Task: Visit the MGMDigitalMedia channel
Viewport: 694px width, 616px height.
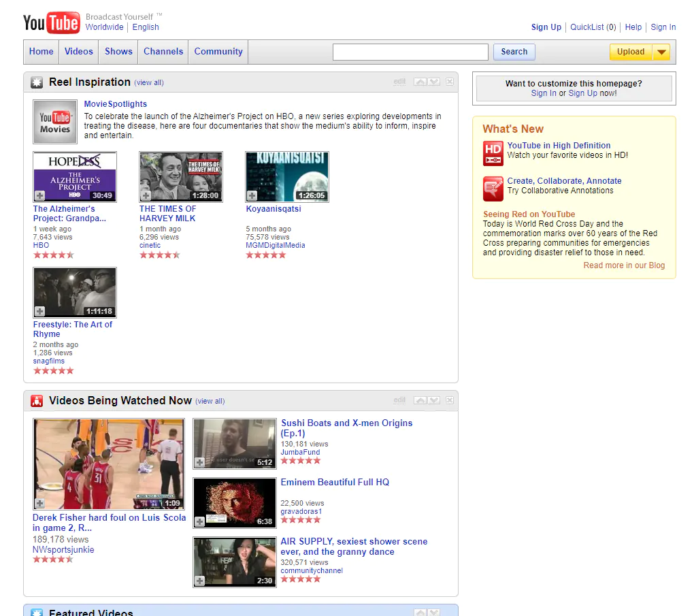Action: click(x=276, y=245)
